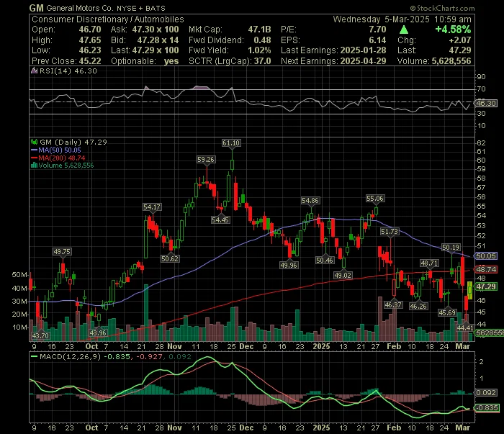Viewport: 504px width, 434px height.
Task: Click the Volume legend bar icon
Action: coord(34,166)
